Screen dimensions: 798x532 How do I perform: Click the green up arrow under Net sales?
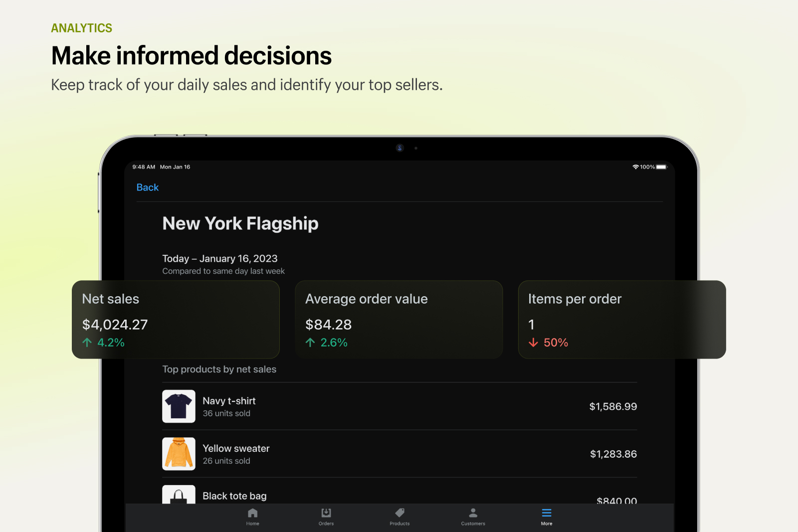tap(87, 343)
